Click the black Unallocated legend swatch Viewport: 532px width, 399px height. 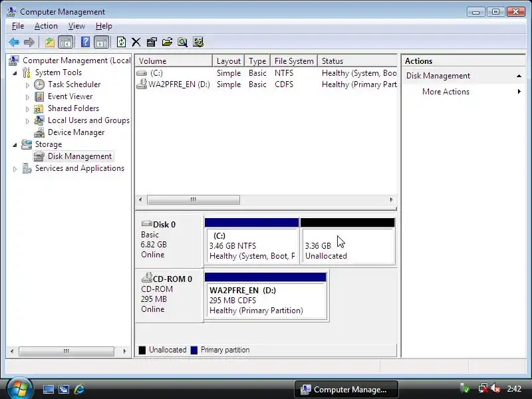pyautogui.click(x=142, y=350)
